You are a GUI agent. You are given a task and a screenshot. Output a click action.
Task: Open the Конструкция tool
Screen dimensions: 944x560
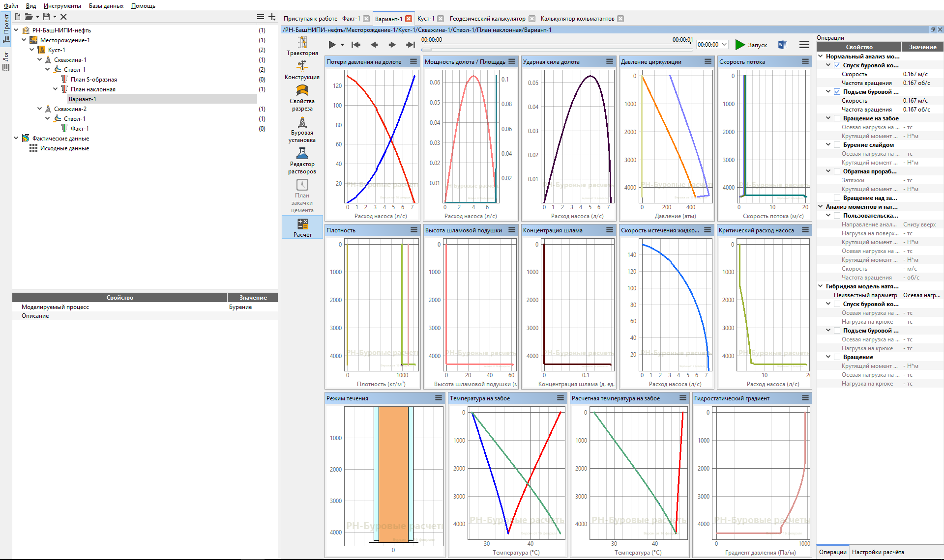coord(302,70)
